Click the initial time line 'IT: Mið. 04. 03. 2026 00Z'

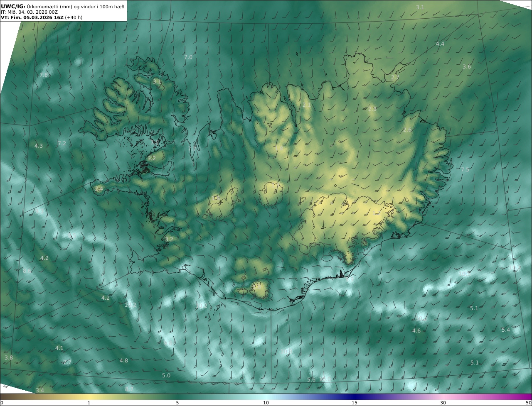pyautogui.click(x=29, y=12)
